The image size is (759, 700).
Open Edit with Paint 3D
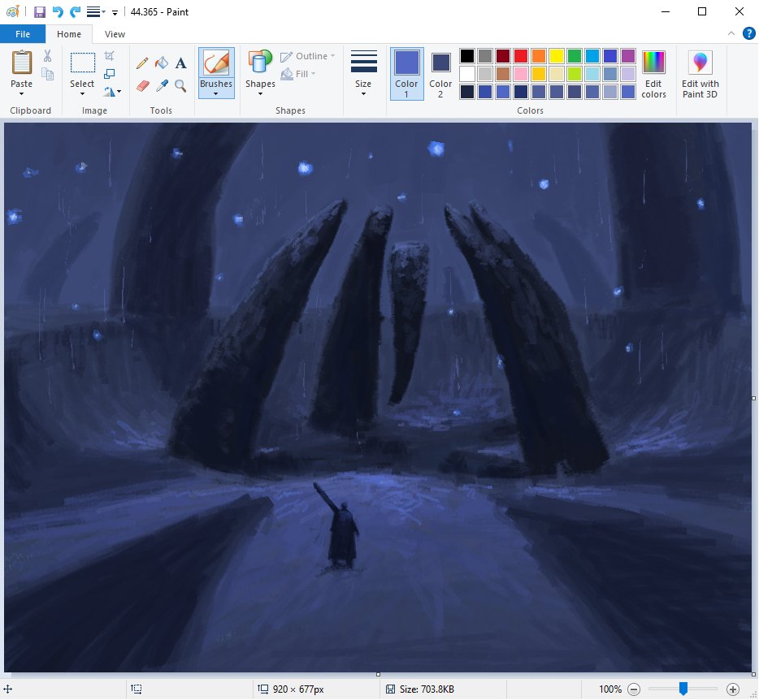point(700,74)
